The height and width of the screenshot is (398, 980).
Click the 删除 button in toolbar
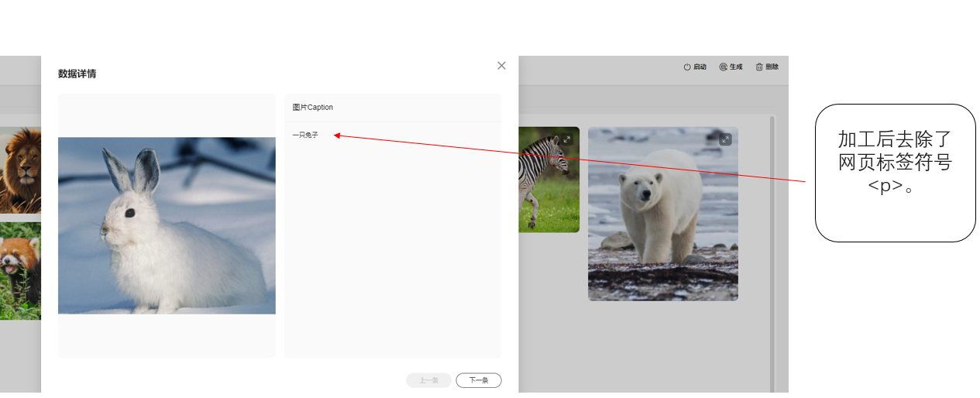point(767,67)
